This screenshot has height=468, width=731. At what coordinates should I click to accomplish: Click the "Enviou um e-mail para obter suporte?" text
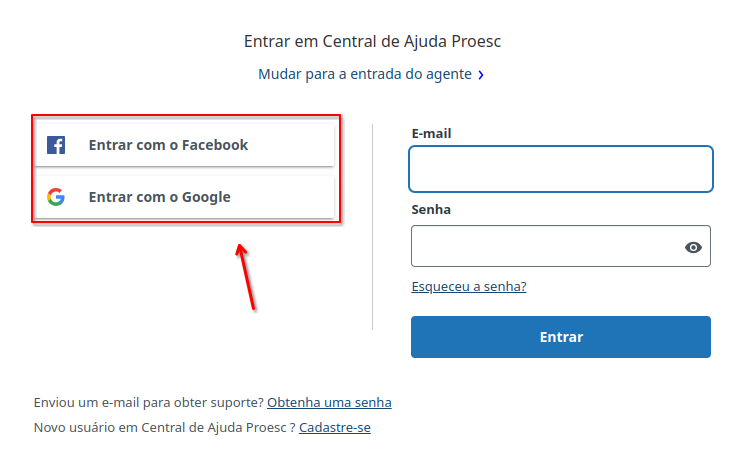click(x=149, y=402)
